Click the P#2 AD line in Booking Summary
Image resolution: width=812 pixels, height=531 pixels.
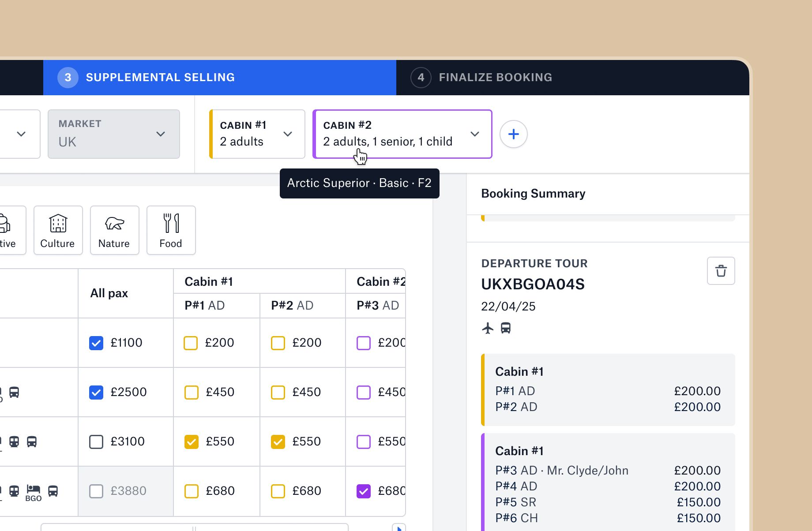click(x=608, y=407)
